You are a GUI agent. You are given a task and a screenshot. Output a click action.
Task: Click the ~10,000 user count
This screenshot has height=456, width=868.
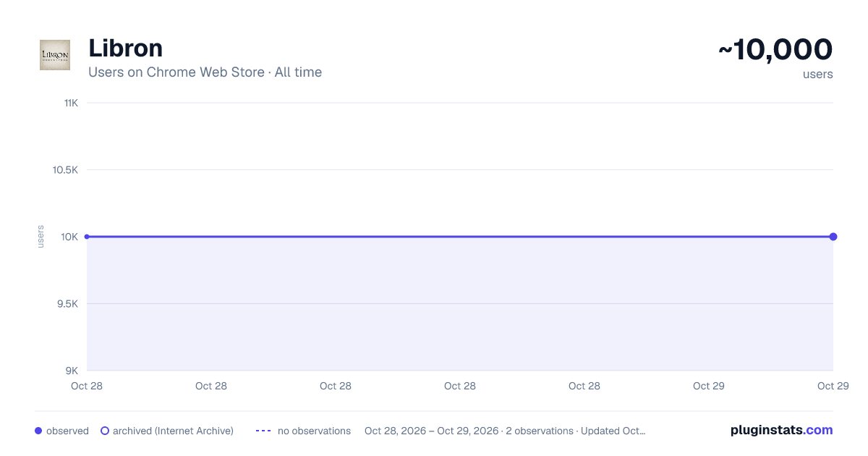click(775, 49)
